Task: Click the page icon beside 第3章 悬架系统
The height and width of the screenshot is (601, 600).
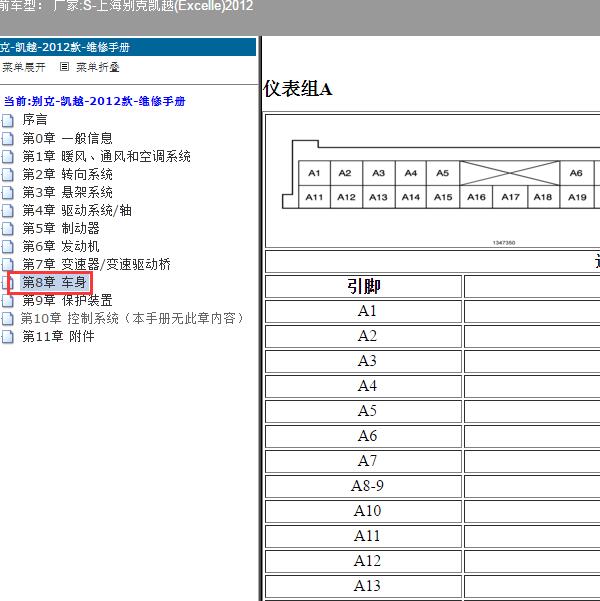Action: point(7,193)
